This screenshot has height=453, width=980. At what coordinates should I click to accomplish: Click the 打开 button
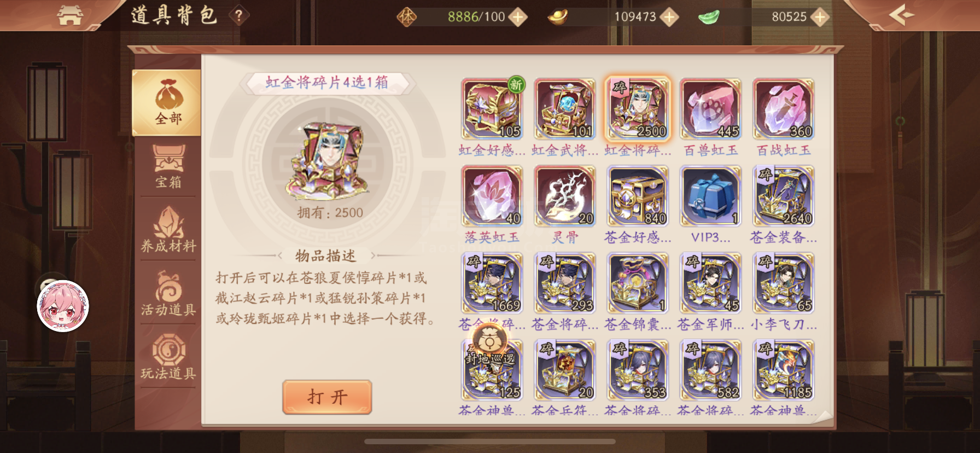(x=327, y=397)
